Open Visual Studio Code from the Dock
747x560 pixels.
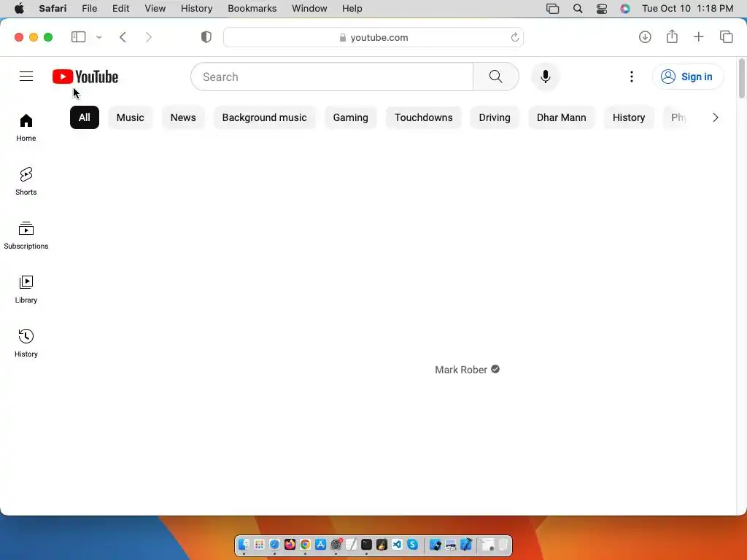398,544
